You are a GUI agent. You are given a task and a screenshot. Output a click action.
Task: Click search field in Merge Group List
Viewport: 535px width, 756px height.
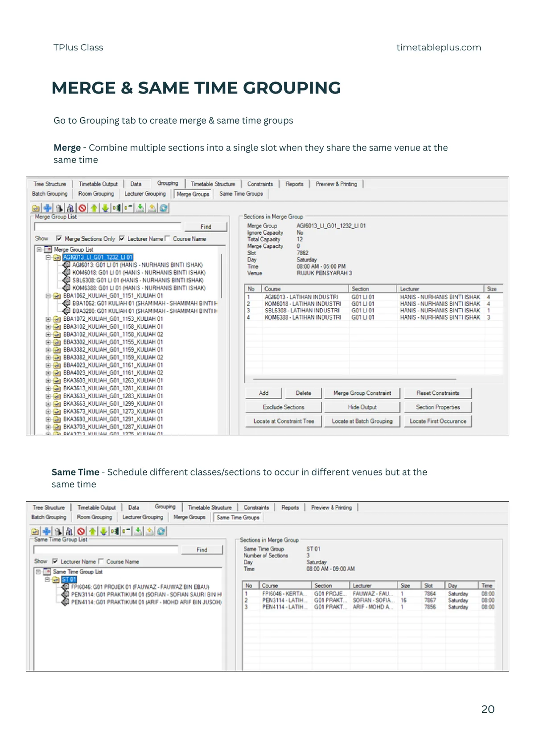pyautogui.click(x=108, y=227)
